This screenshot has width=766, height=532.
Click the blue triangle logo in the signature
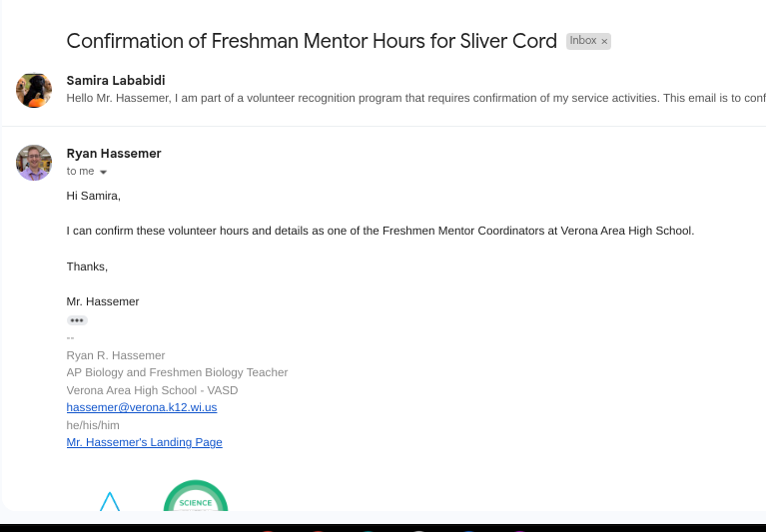[x=110, y=501]
